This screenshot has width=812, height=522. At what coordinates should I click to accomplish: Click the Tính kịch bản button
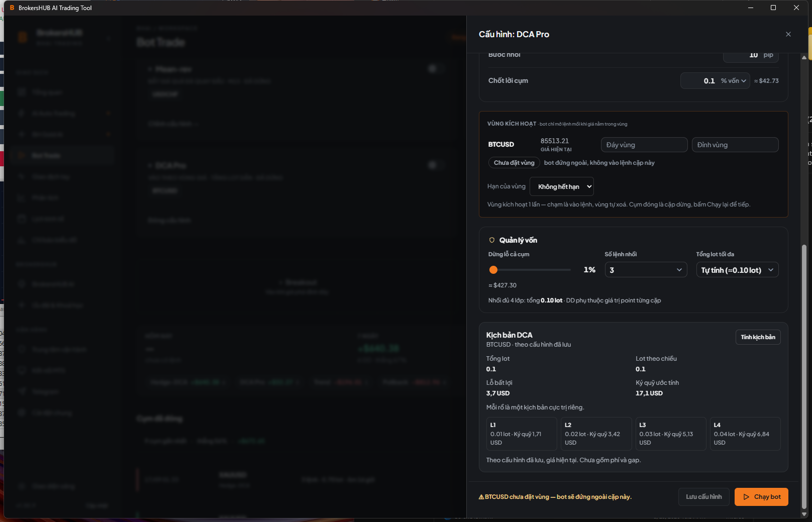coord(758,337)
